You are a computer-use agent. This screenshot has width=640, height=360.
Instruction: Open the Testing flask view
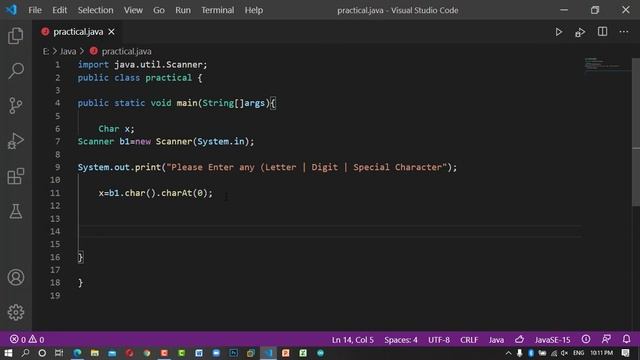click(16, 211)
